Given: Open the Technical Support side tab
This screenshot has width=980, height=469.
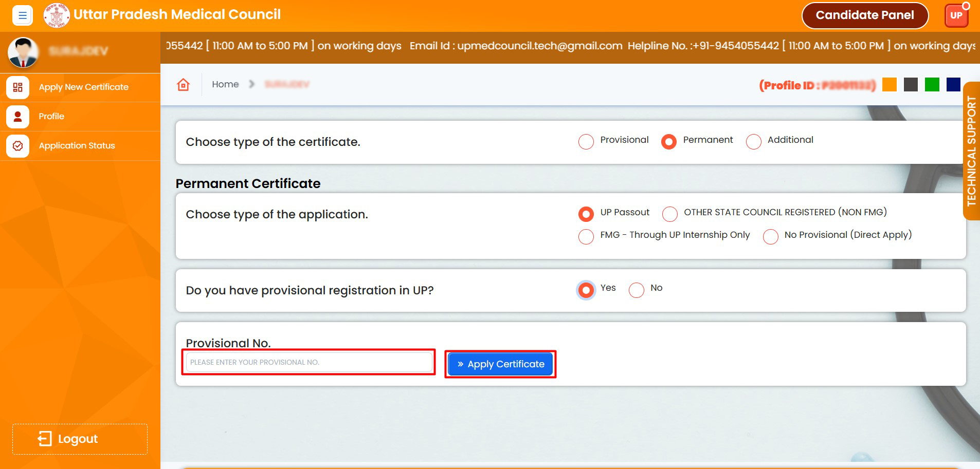Looking at the screenshot, I should 971,151.
